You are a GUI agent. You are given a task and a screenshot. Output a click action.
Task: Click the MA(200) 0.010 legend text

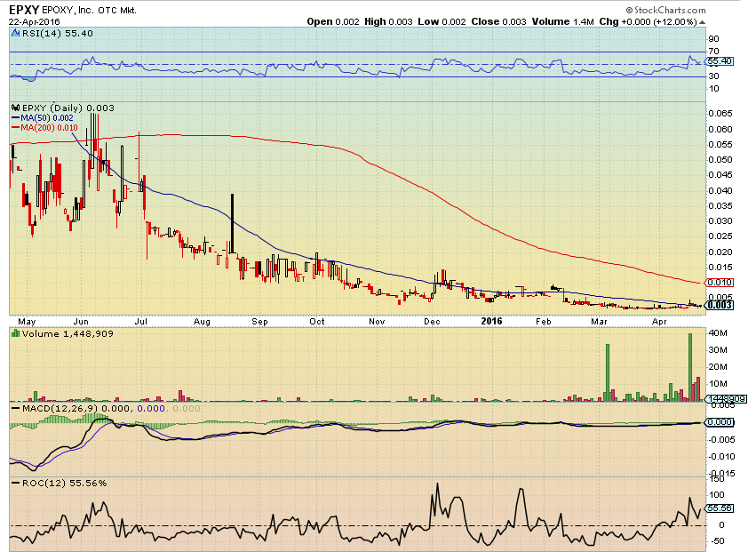click(x=49, y=128)
